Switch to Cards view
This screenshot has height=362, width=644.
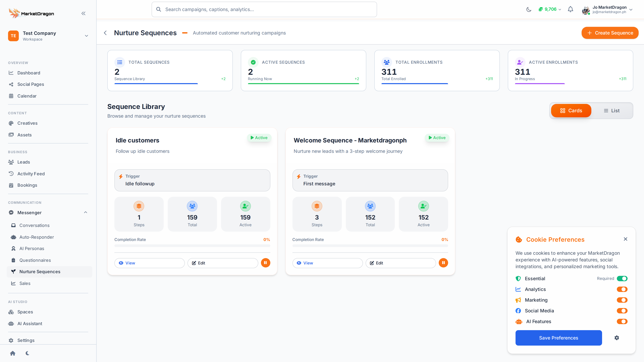click(x=571, y=111)
